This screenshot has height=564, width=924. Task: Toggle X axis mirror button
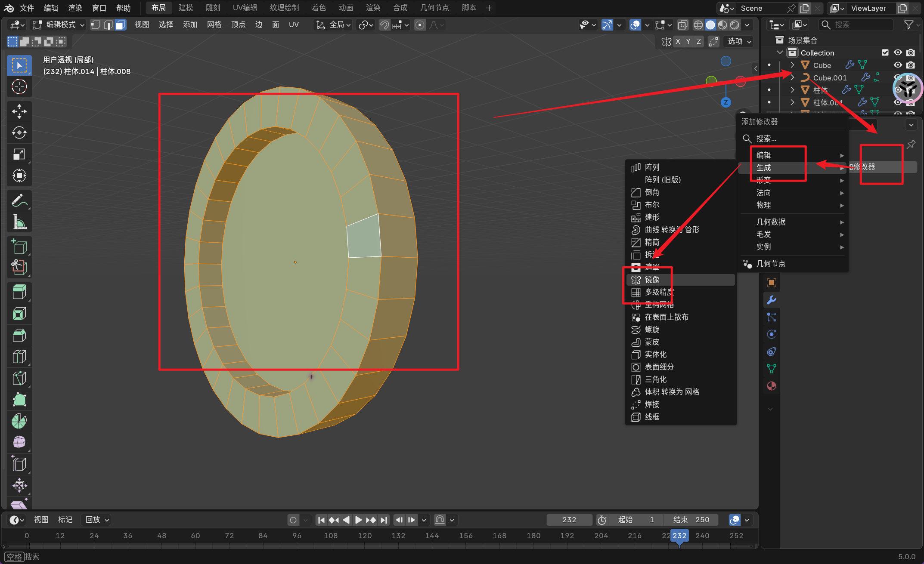pos(678,41)
